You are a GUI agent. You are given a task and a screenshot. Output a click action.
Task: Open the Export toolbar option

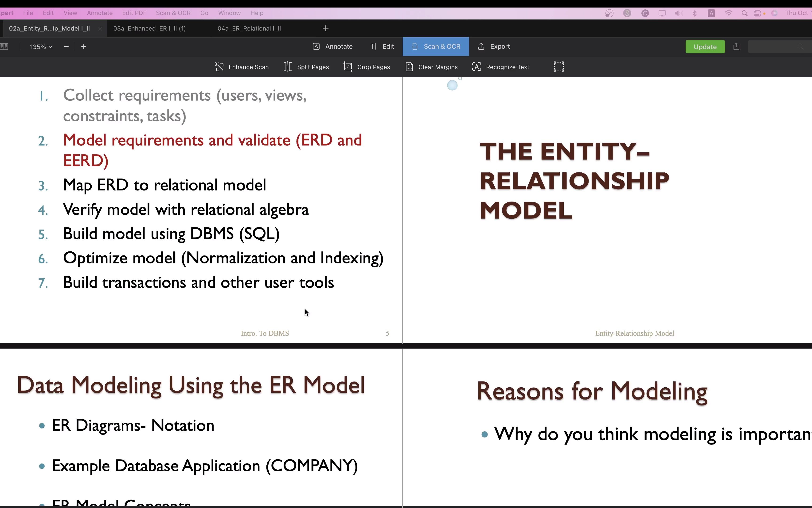(x=494, y=47)
